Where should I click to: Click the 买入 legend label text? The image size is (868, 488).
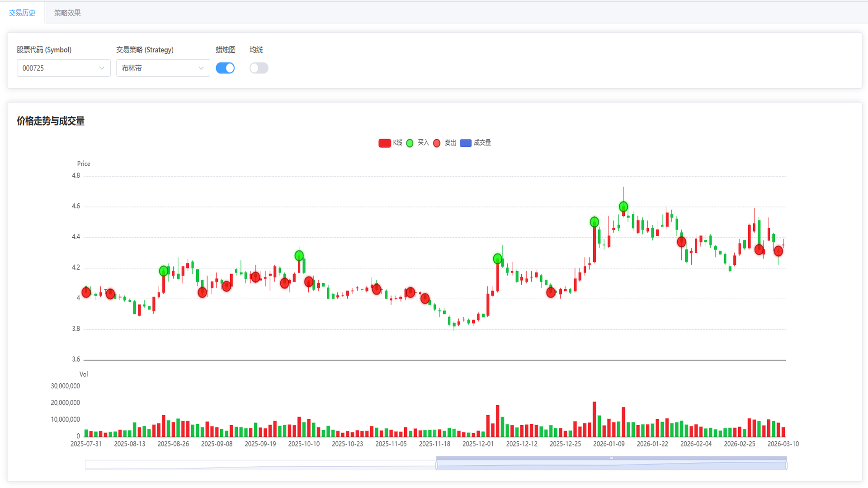(x=423, y=143)
